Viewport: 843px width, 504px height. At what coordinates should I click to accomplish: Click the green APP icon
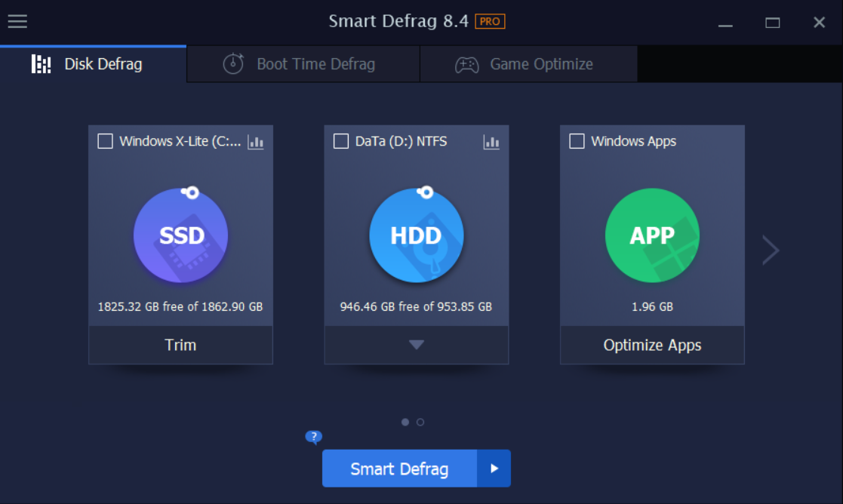[x=652, y=235]
